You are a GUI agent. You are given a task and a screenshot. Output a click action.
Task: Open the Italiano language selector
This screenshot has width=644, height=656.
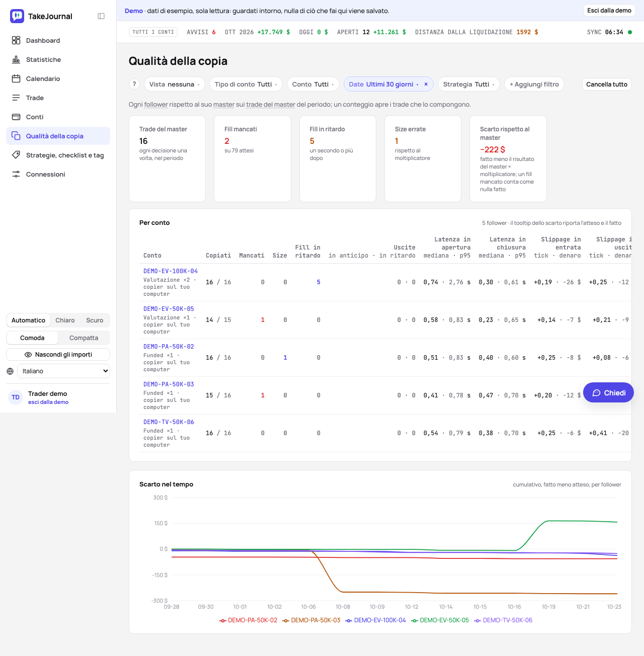click(63, 371)
